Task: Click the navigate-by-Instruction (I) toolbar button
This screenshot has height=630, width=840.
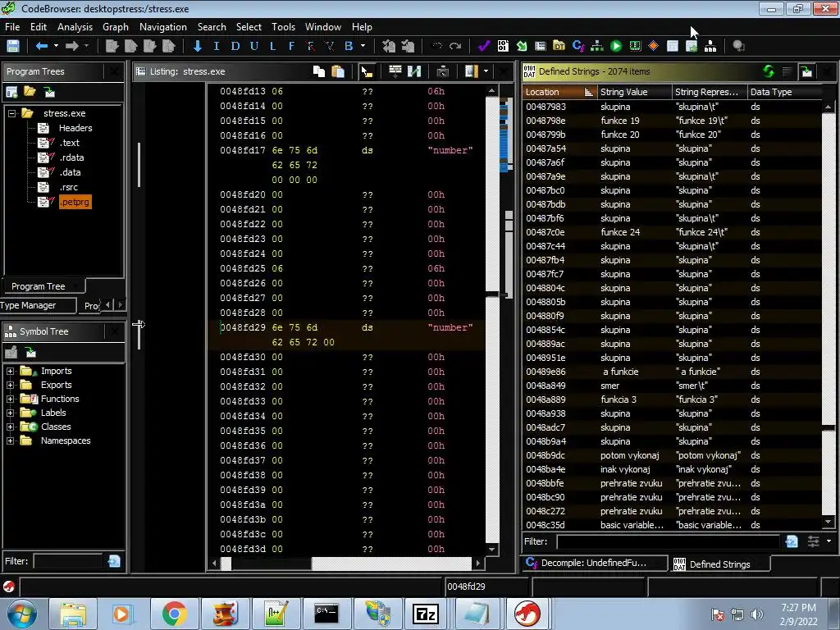Action: (217, 46)
